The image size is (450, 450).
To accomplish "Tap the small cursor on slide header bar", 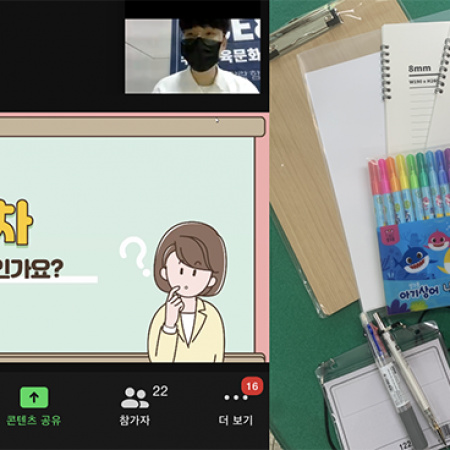I will (x=217, y=120).
